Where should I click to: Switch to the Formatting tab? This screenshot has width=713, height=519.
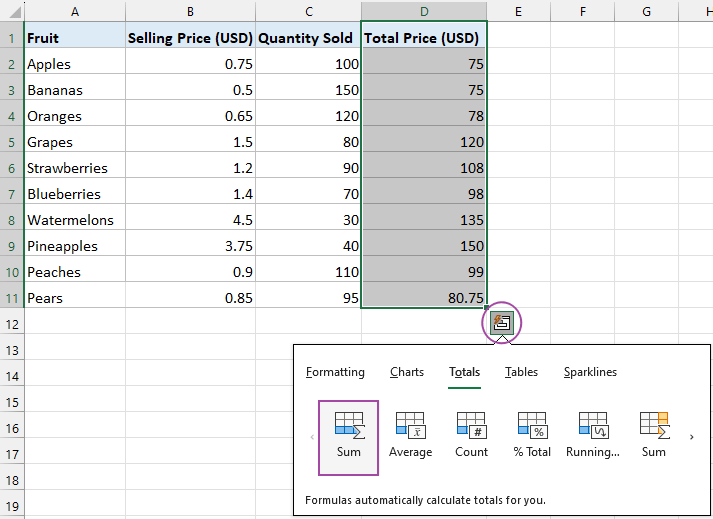(335, 372)
